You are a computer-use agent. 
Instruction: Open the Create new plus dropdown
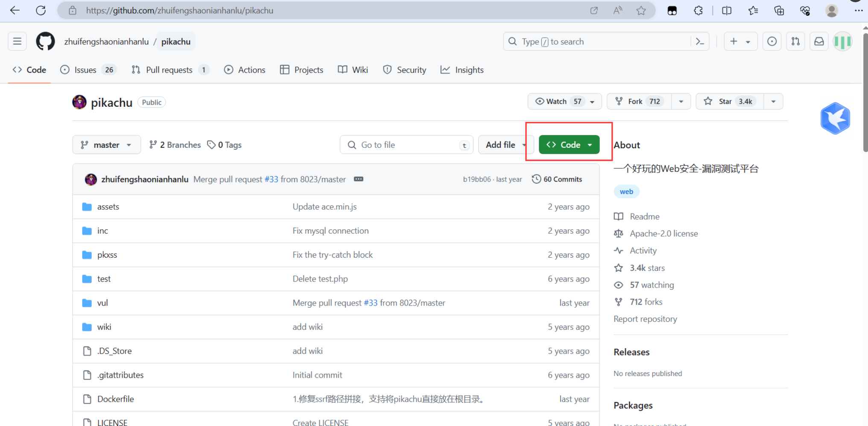click(740, 41)
